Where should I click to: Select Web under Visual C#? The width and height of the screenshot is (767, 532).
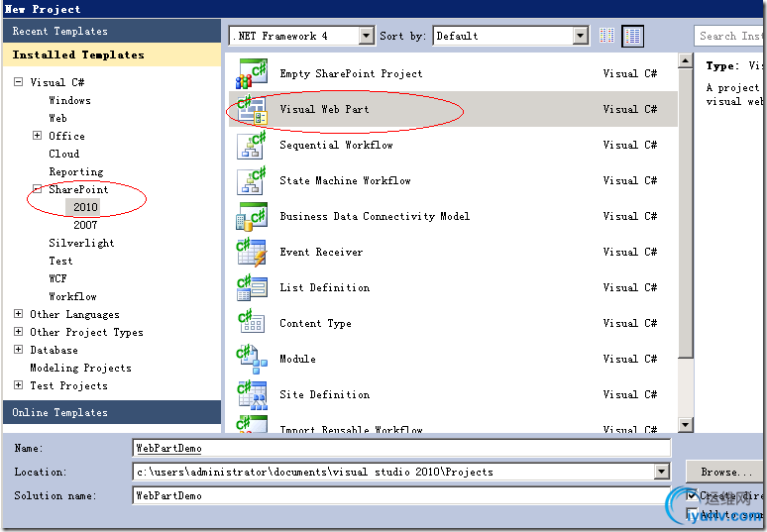pos(57,118)
